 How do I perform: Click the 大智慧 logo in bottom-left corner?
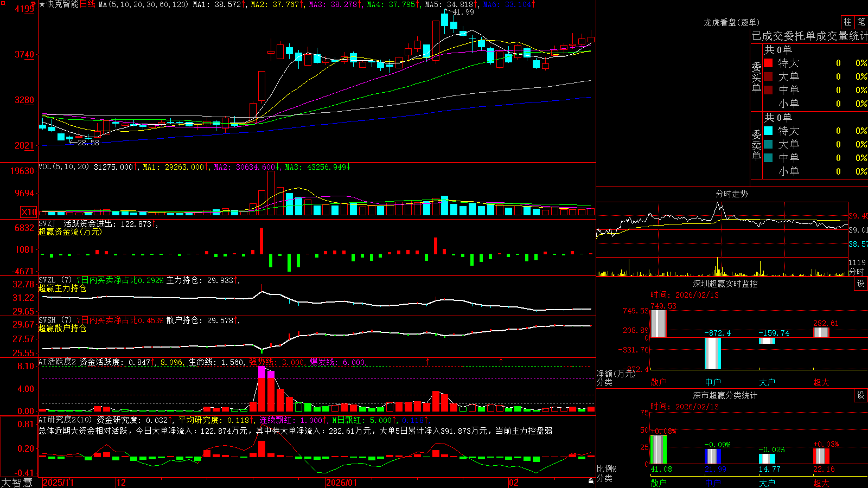17,483
